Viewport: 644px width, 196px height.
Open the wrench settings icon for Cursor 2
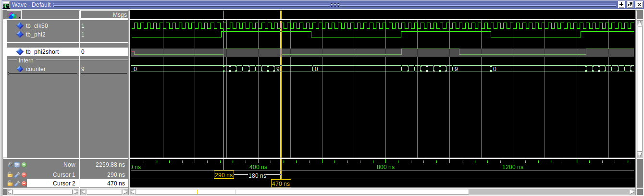click(x=17, y=184)
